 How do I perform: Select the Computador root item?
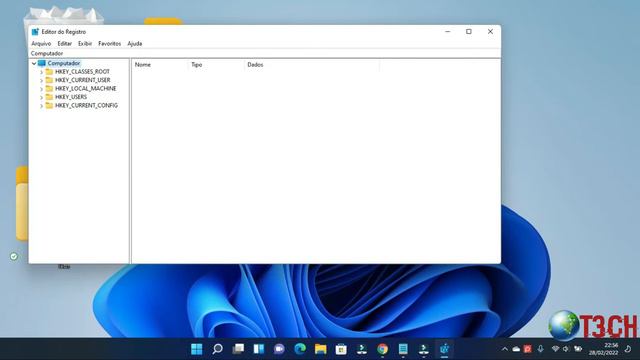[64, 63]
